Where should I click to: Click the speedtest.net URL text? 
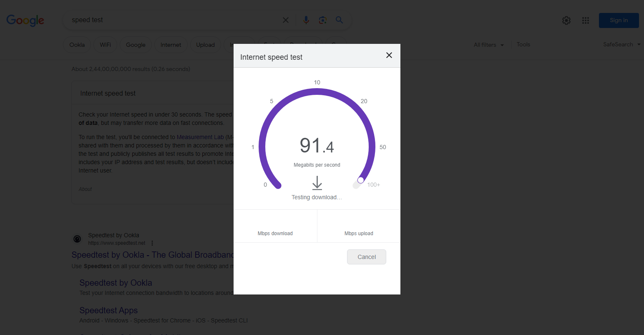(x=117, y=243)
